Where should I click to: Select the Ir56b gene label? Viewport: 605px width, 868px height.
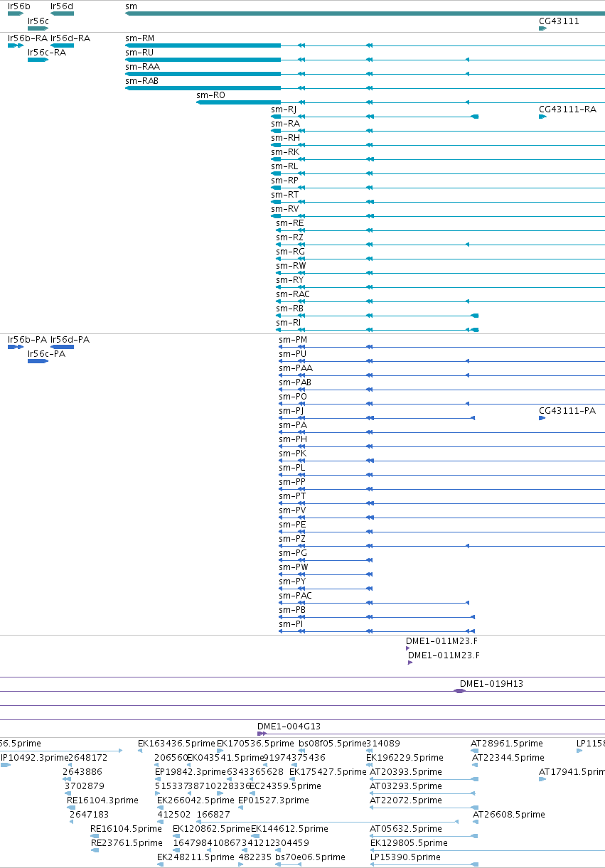point(19,6)
